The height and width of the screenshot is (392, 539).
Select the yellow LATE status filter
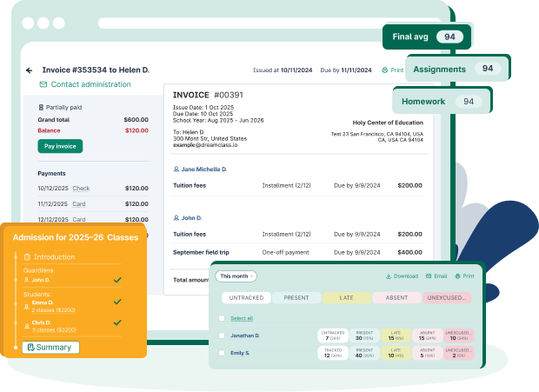click(x=346, y=298)
